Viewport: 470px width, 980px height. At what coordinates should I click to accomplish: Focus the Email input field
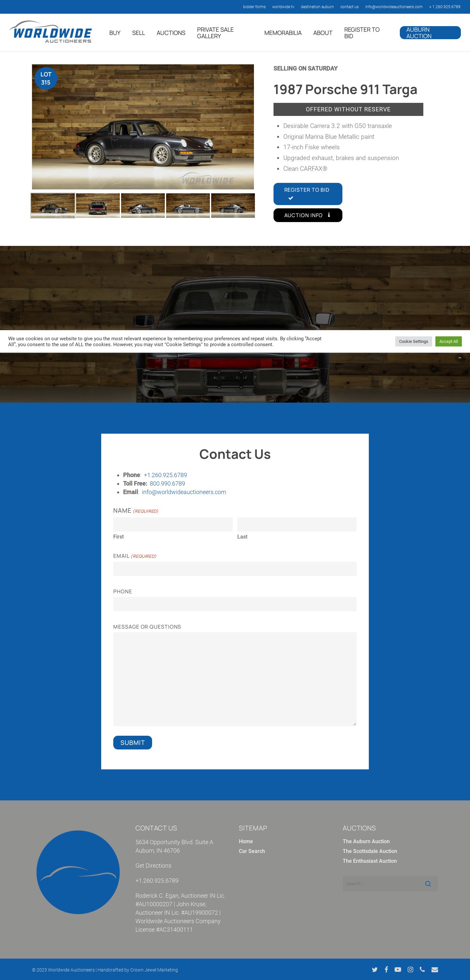235,569
